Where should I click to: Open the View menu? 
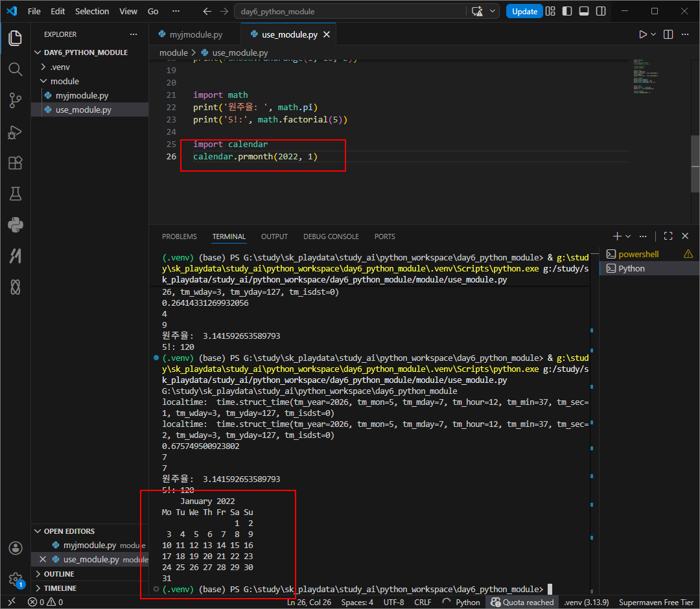128,11
